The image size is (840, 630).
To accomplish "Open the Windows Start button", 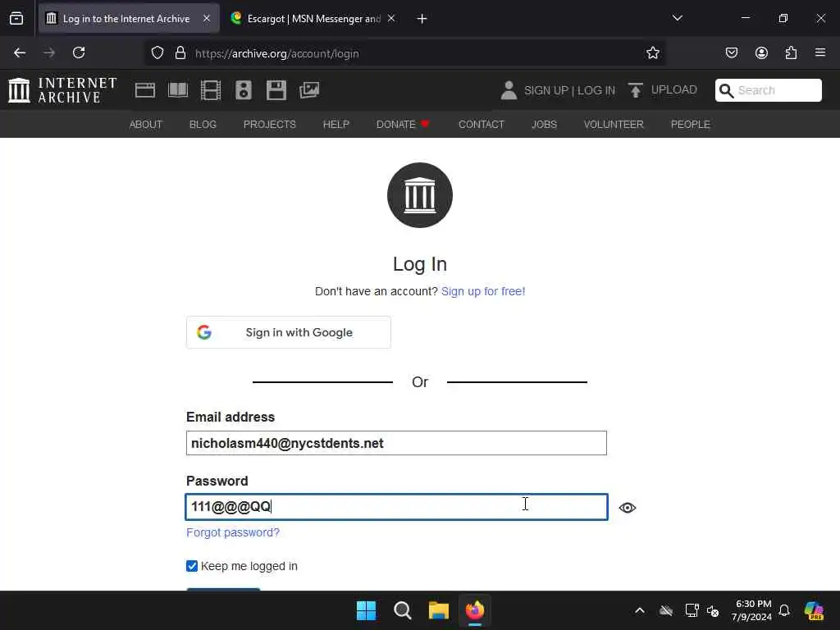I will tap(367, 610).
